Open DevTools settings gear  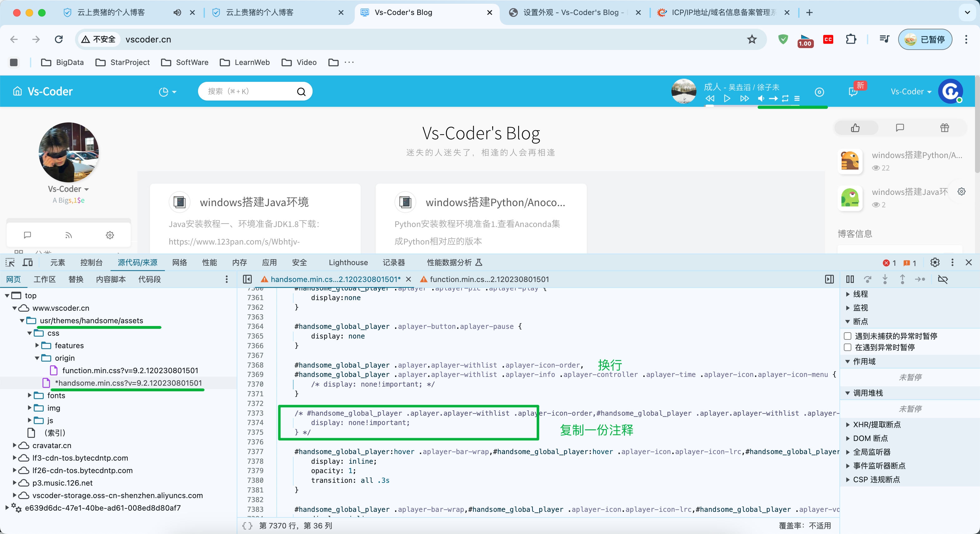click(x=935, y=262)
